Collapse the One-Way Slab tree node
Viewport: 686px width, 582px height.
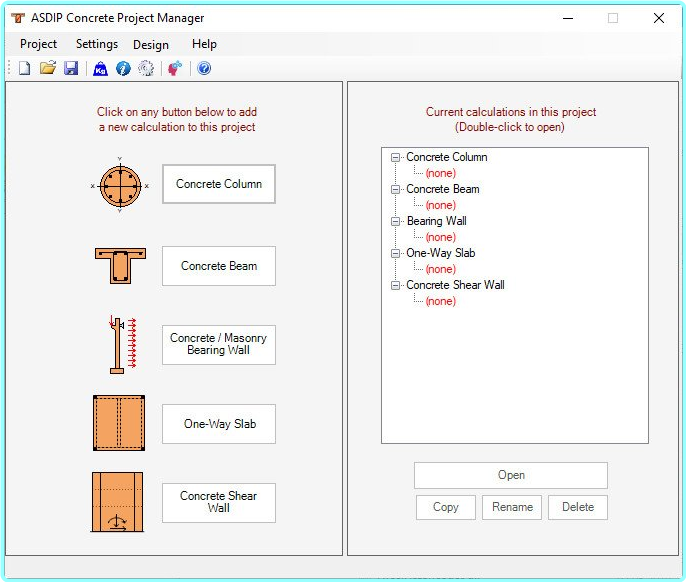tap(396, 253)
